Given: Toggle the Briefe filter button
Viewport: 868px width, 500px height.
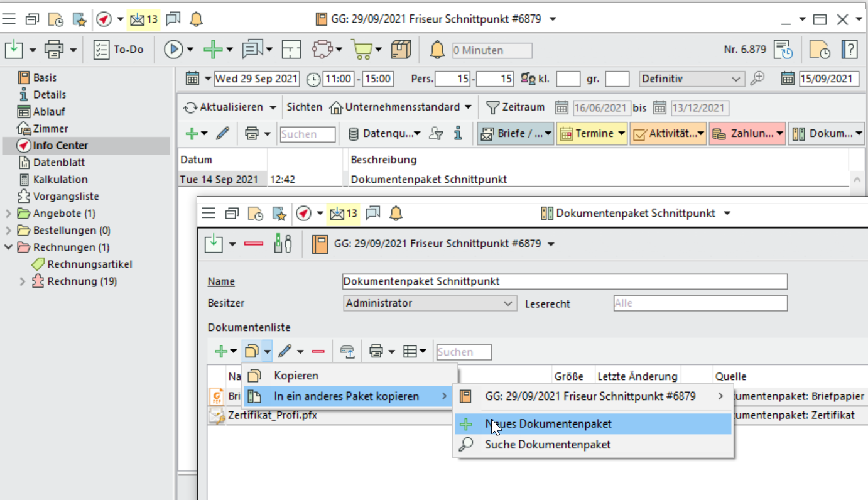Looking at the screenshot, I should (515, 134).
